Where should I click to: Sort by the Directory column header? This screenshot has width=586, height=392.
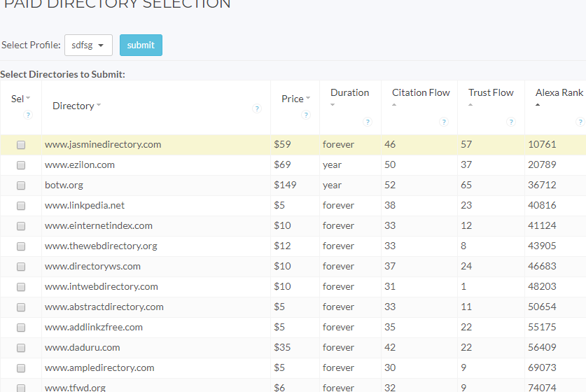74,106
